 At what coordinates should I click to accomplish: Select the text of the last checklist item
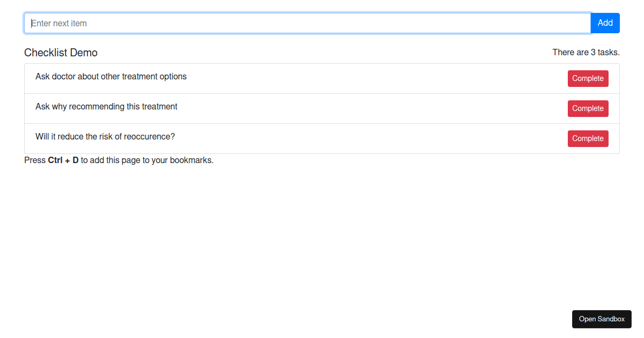(x=105, y=136)
